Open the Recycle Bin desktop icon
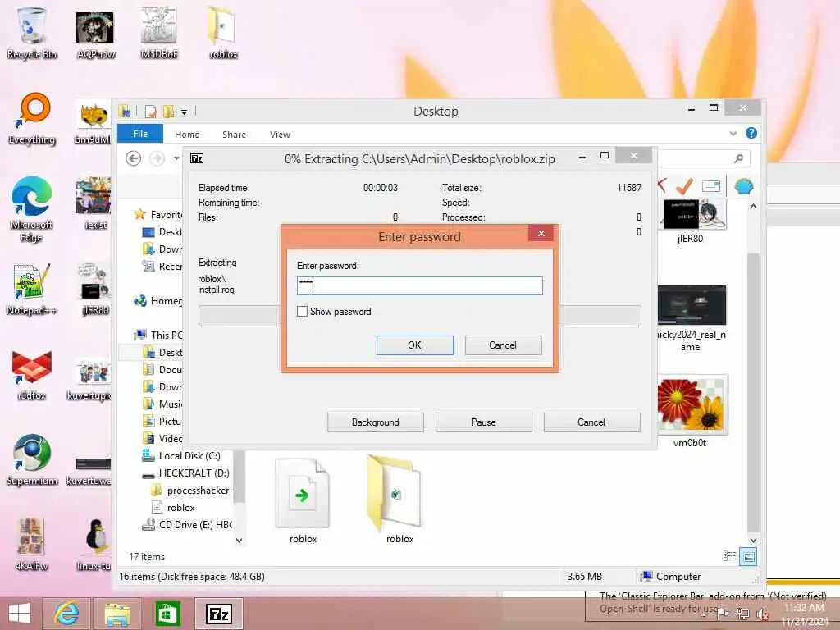Image resolution: width=840 pixels, height=630 pixels. tap(31, 33)
